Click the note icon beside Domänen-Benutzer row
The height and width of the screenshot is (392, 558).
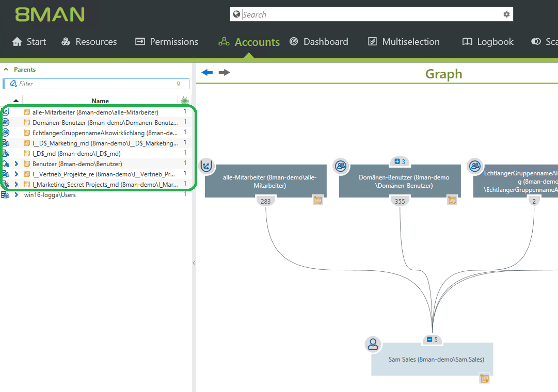27,122
